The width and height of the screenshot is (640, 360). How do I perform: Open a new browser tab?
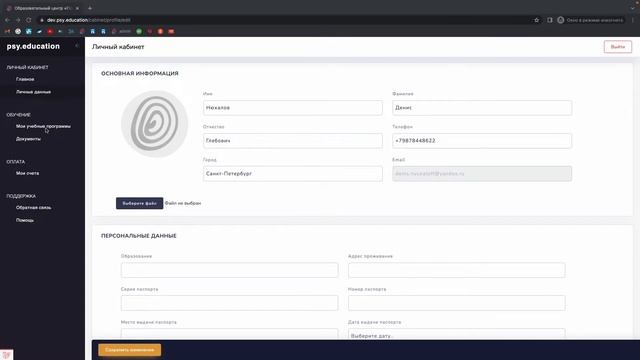tap(90, 8)
